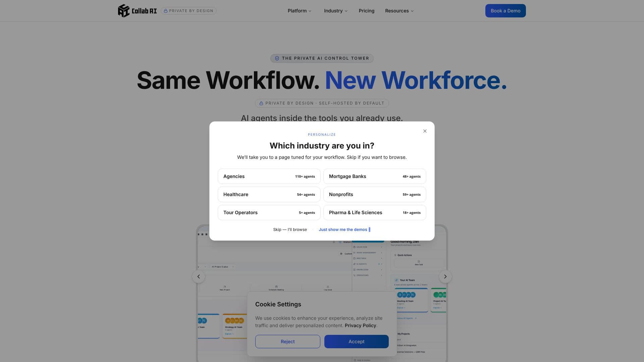Screen dimensions: 644x362
Task: Select Pharma & Life Sciences option
Action: click(x=375, y=213)
